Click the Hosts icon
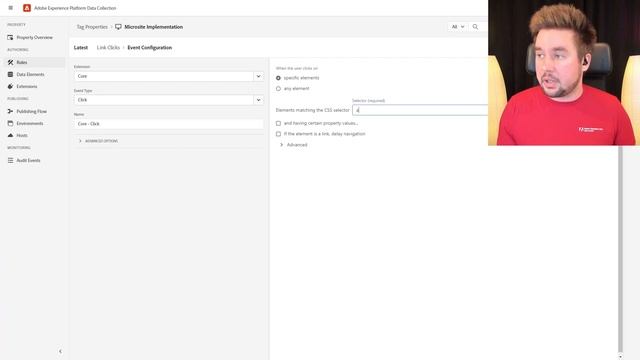The image size is (640, 360). point(10,135)
